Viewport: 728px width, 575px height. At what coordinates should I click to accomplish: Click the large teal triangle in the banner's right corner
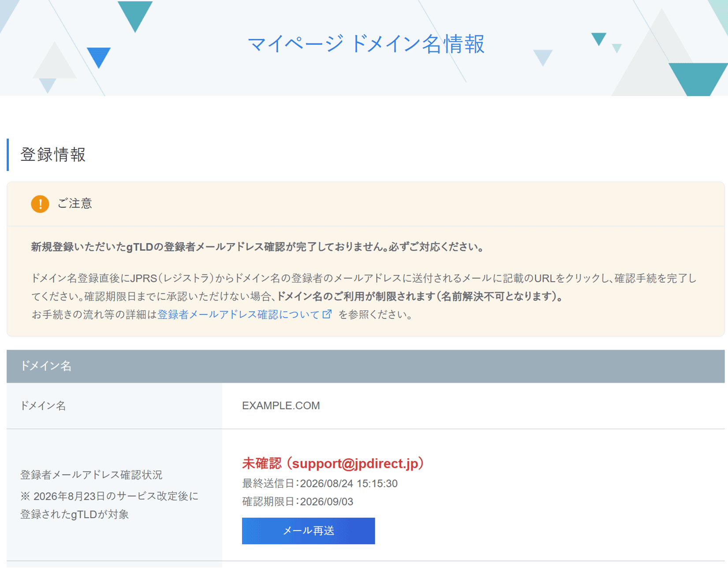click(x=698, y=79)
